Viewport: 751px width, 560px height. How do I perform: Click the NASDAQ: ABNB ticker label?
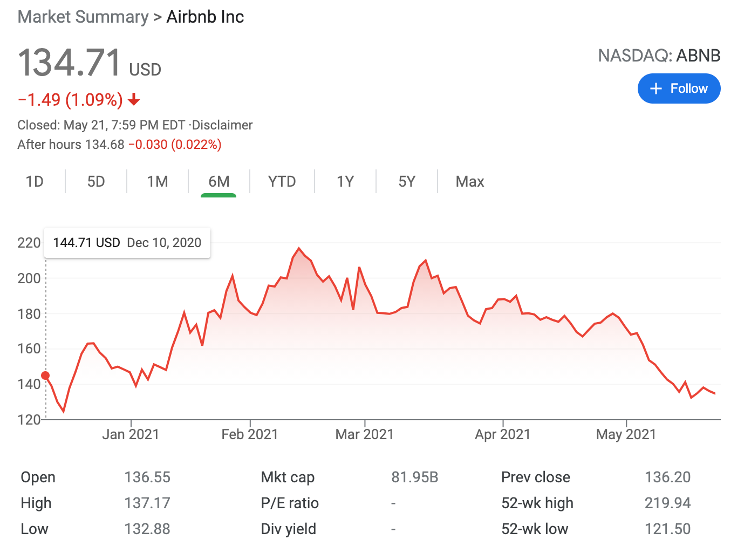pyautogui.click(x=659, y=56)
